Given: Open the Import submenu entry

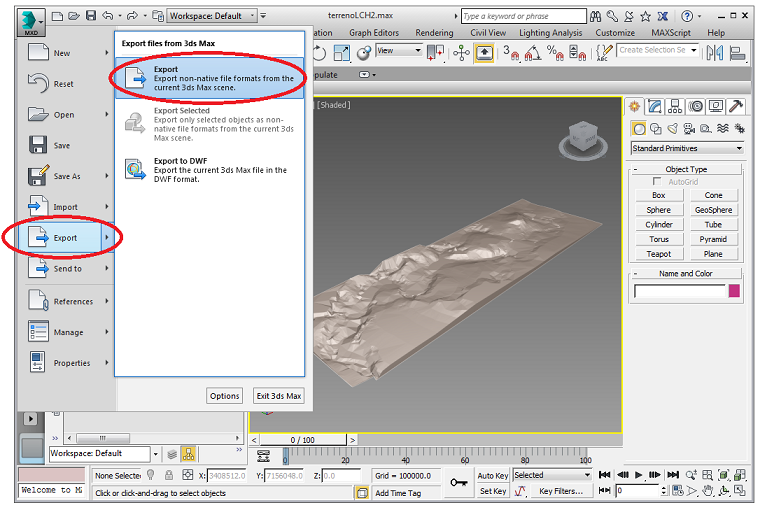Looking at the screenshot, I should [x=66, y=207].
